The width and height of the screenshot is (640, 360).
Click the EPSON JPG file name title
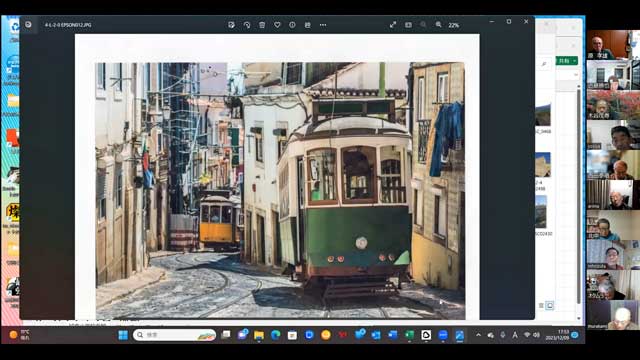point(68,25)
